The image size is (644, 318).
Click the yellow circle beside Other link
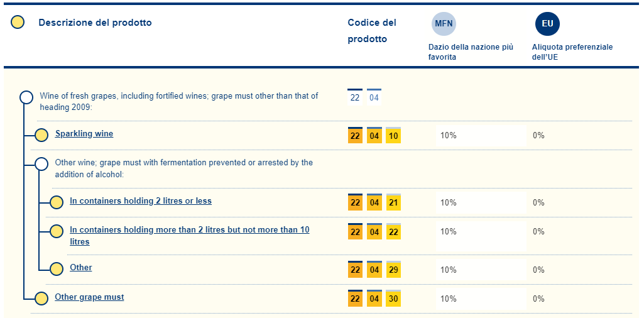(57, 269)
